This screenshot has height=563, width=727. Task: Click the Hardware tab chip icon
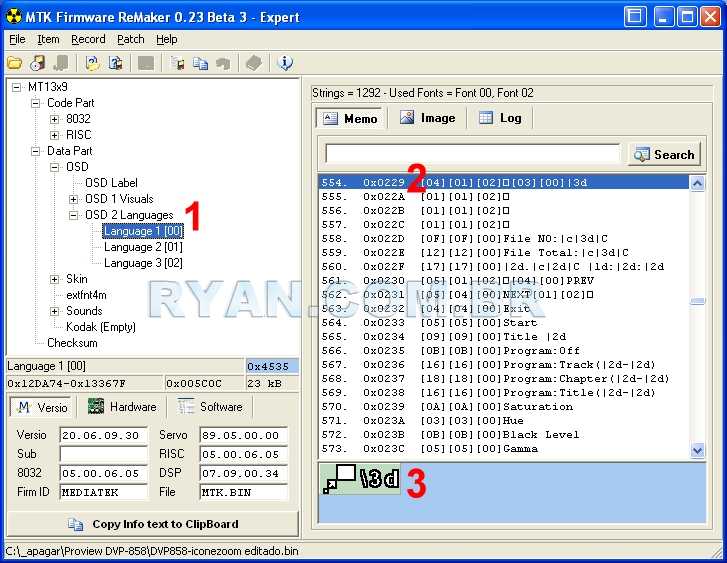(96, 407)
